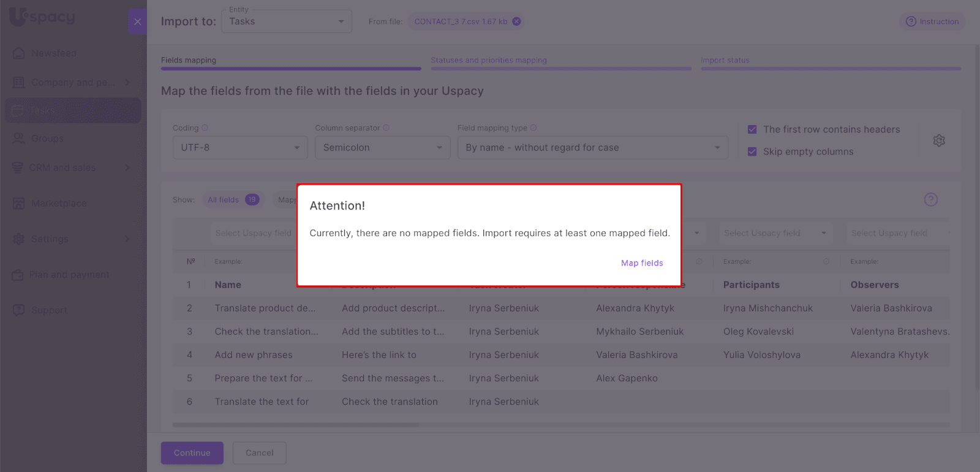Image resolution: width=980 pixels, height=472 pixels.
Task: Go to the Import status step
Action: [725, 60]
